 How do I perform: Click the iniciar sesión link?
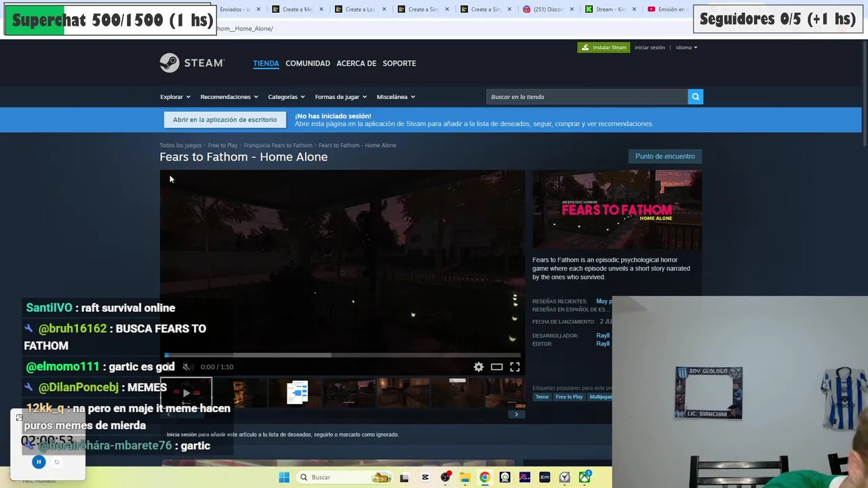point(650,47)
